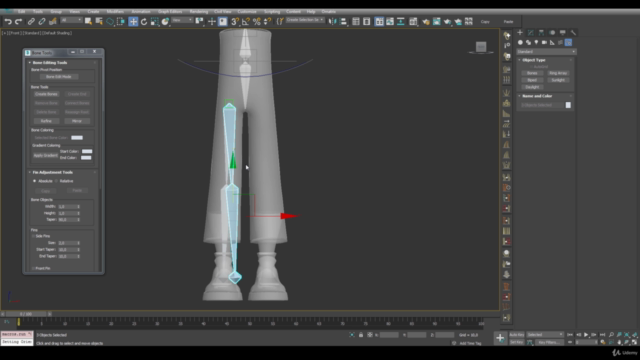Toggle the Percent Snap button
This screenshot has width=640, height=360.
pyautogui.click(x=257, y=22)
